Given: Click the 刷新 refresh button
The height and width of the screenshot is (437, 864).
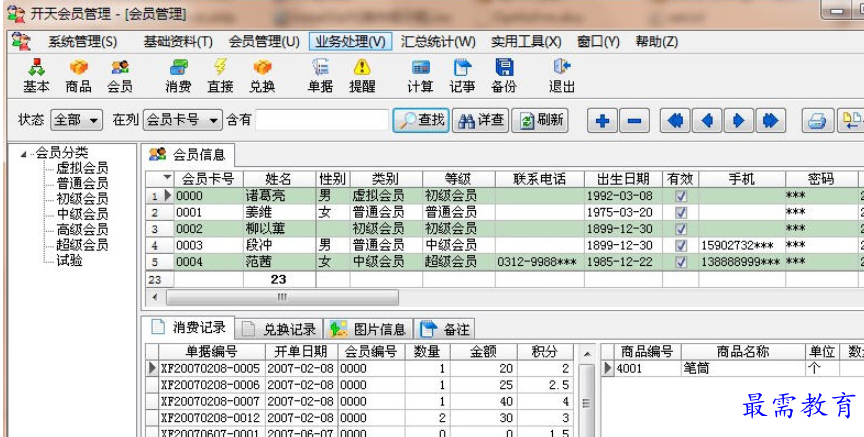Looking at the screenshot, I should [x=540, y=120].
